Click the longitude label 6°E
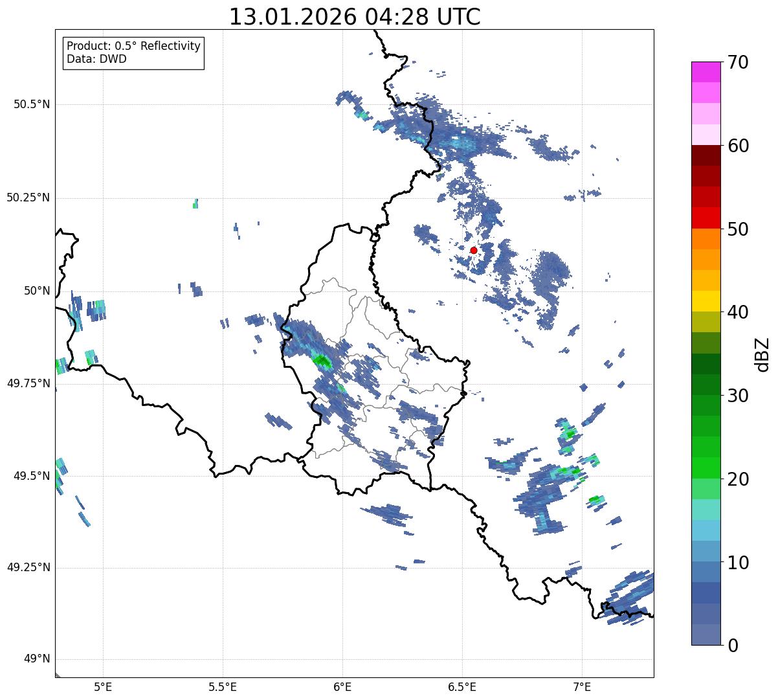 pyautogui.click(x=342, y=687)
